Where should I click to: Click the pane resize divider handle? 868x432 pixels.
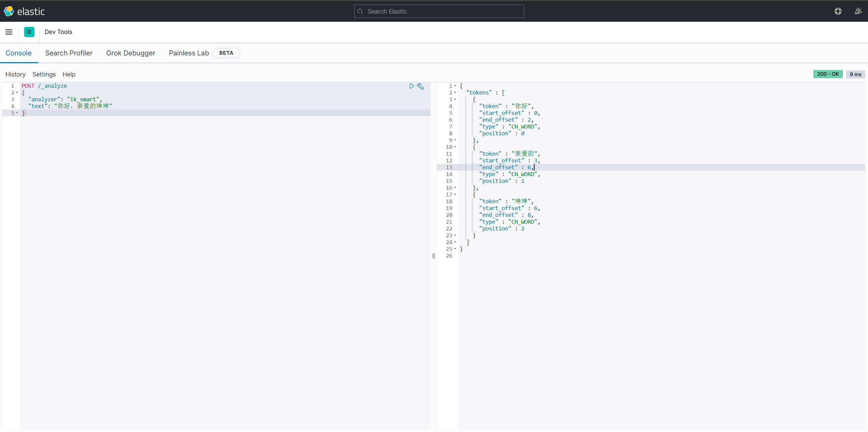(x=434, y=256)
